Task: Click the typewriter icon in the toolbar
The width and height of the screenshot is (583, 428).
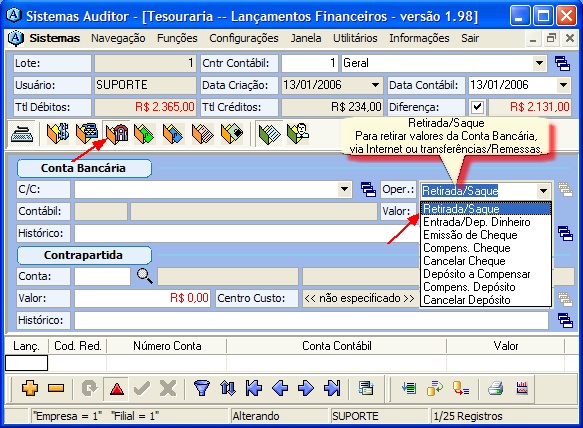Action: pyautogui.click(x=22, y=133)
